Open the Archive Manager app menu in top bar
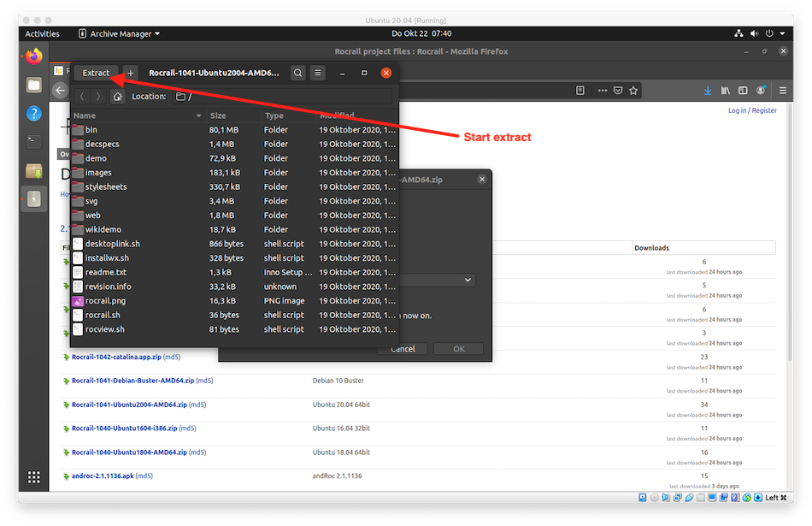This screenshot has height=526, width=812. tap(119, 34)
